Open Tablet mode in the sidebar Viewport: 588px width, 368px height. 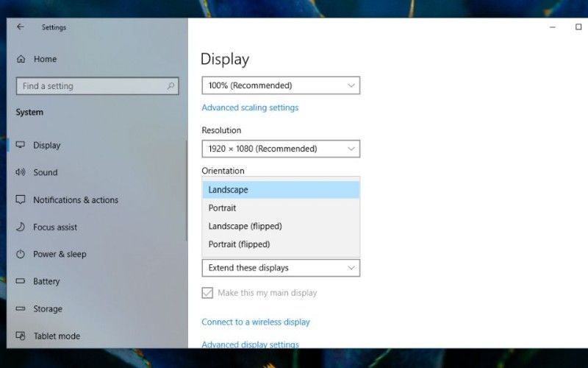57,336
